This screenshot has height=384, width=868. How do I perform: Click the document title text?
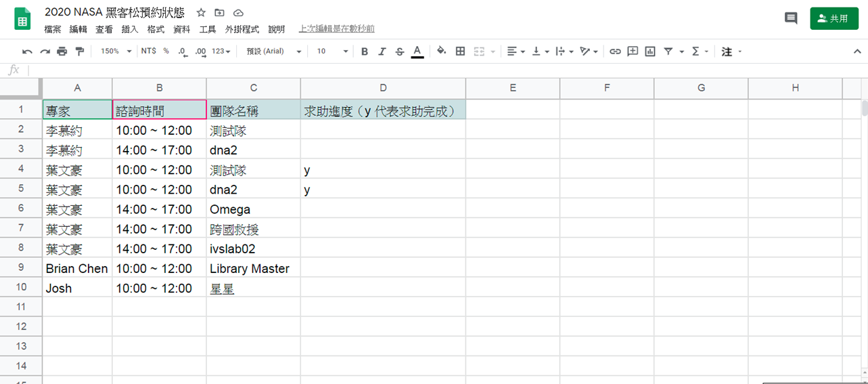click(114, 13)
